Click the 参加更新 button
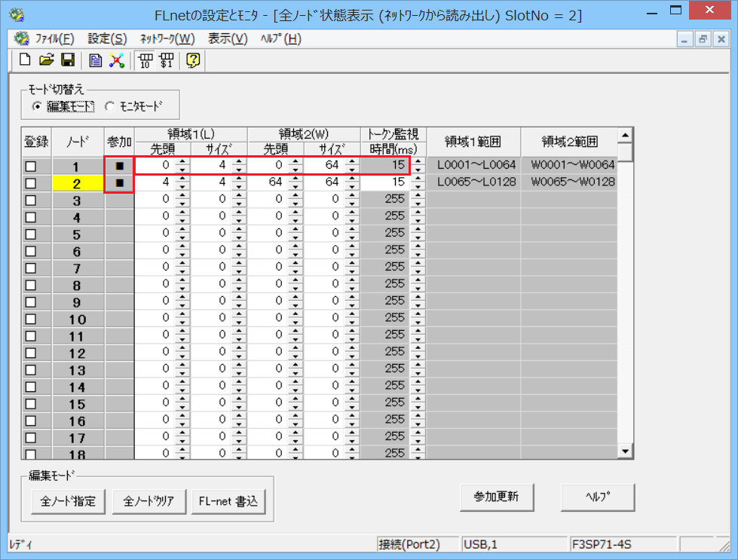The height and width of the screenshot is (560, 738). [497, 497]
